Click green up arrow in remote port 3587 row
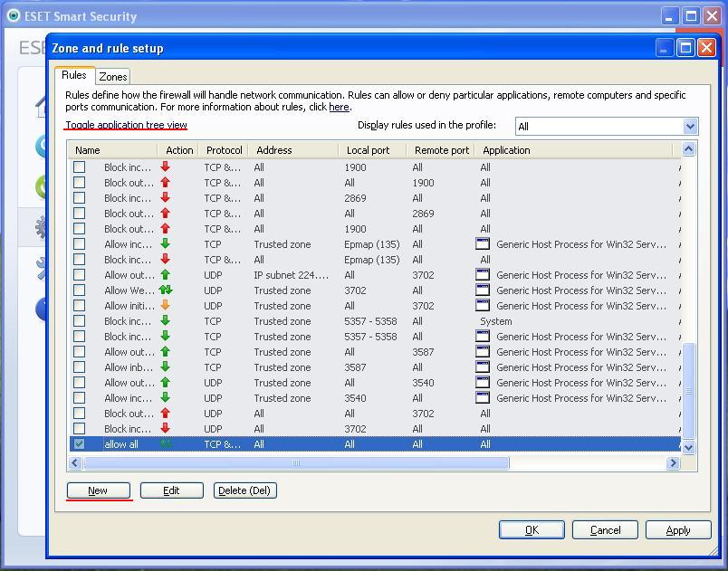 (165, 352)
